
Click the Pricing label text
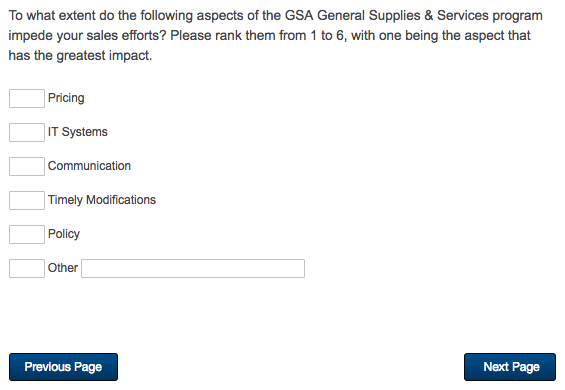66,98
